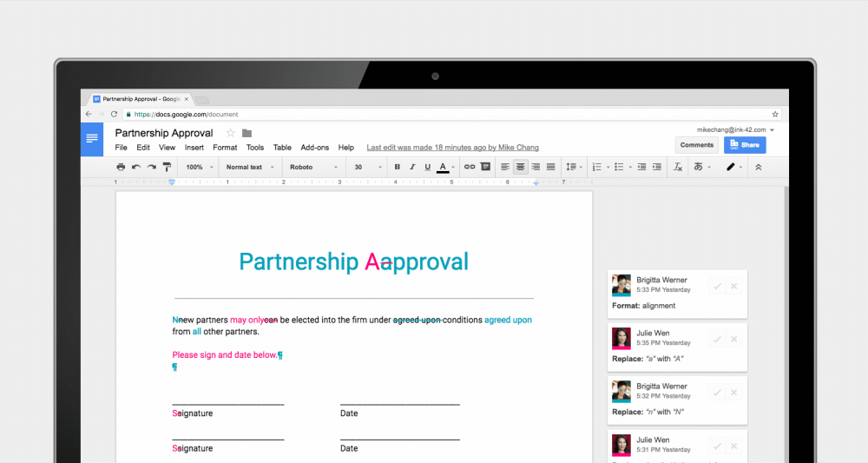Screen dimensions: 868x463
Task: Insert a link with the link icon
Action: [470, 167]
